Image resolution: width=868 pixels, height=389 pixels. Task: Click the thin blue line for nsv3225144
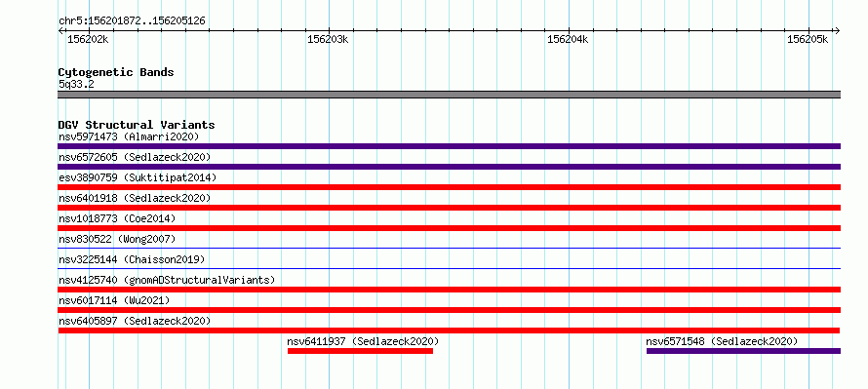point(449,268)
